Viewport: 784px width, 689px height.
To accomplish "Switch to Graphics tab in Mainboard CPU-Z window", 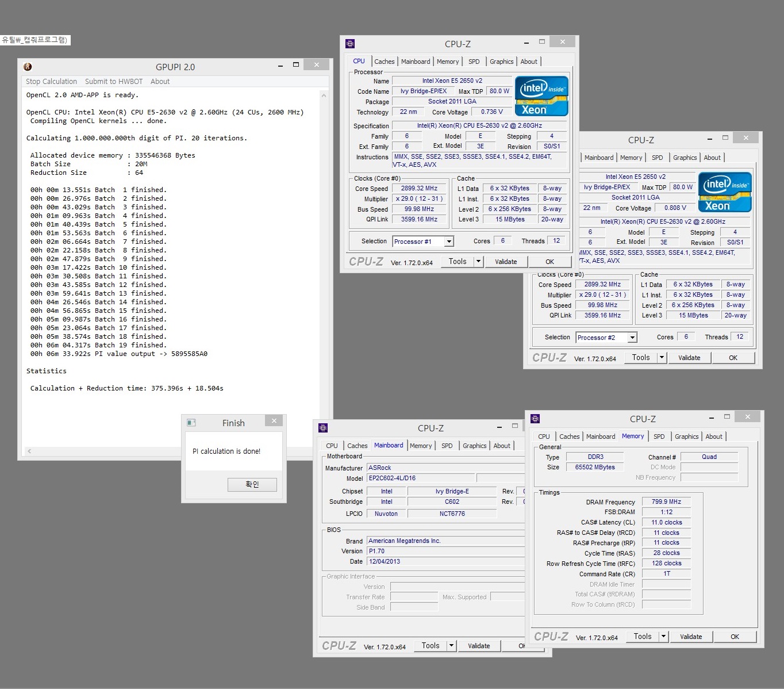I will tap(475, 446).
